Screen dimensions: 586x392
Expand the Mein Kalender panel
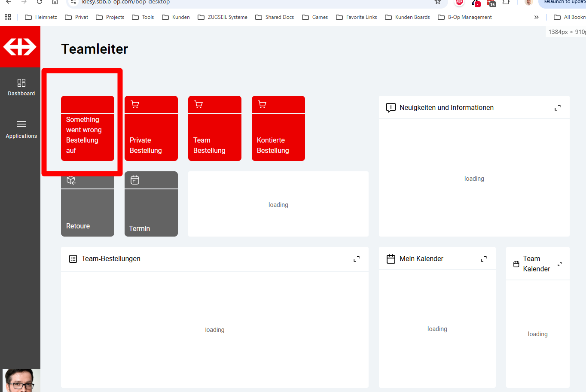click(483, 259)
